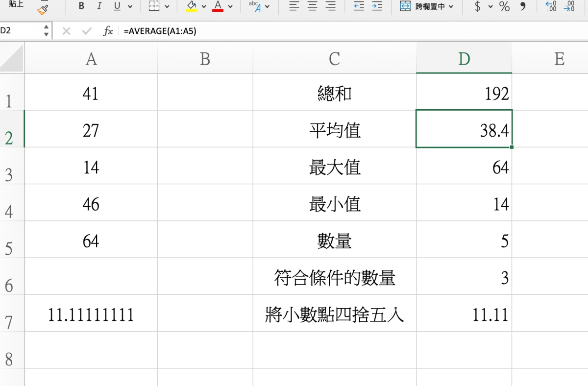Expand the 跨欄置中 dropdown arrow
This screenshot has height=386, width=588.
451,7
